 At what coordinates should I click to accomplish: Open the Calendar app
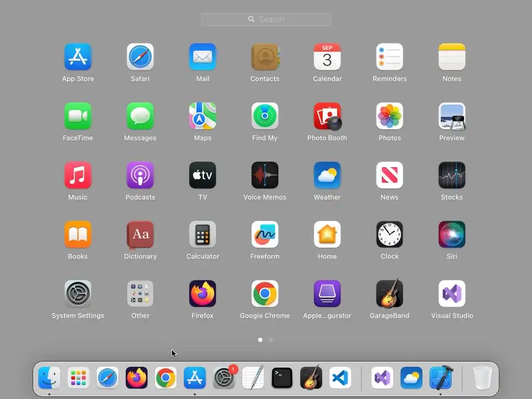pos(327,57)
